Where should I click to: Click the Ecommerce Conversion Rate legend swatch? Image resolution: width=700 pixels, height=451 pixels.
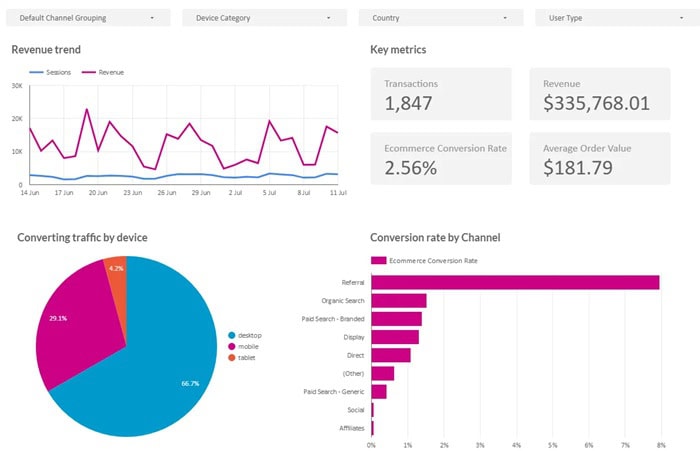(x=379, y=260)
